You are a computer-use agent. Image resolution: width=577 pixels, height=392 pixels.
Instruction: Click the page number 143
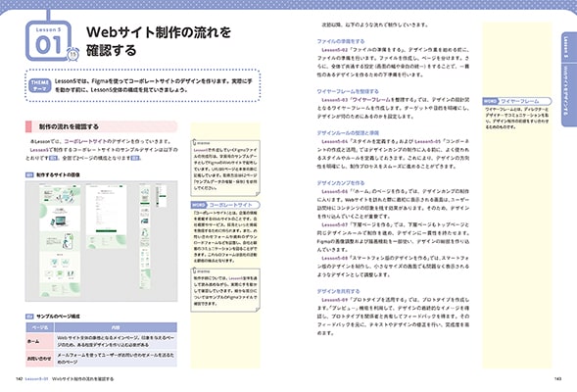557,378
